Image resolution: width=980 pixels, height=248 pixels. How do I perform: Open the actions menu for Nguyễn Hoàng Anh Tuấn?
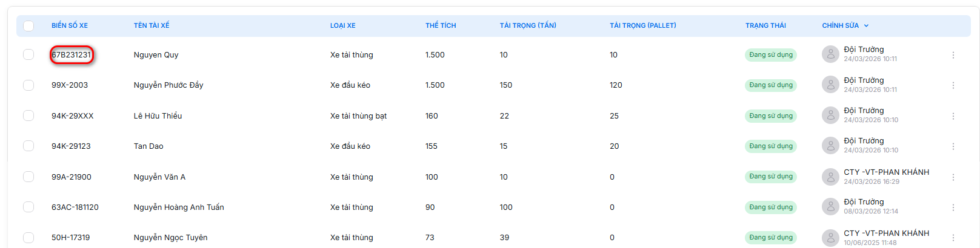pyautogui.click(x=953, y=207)
